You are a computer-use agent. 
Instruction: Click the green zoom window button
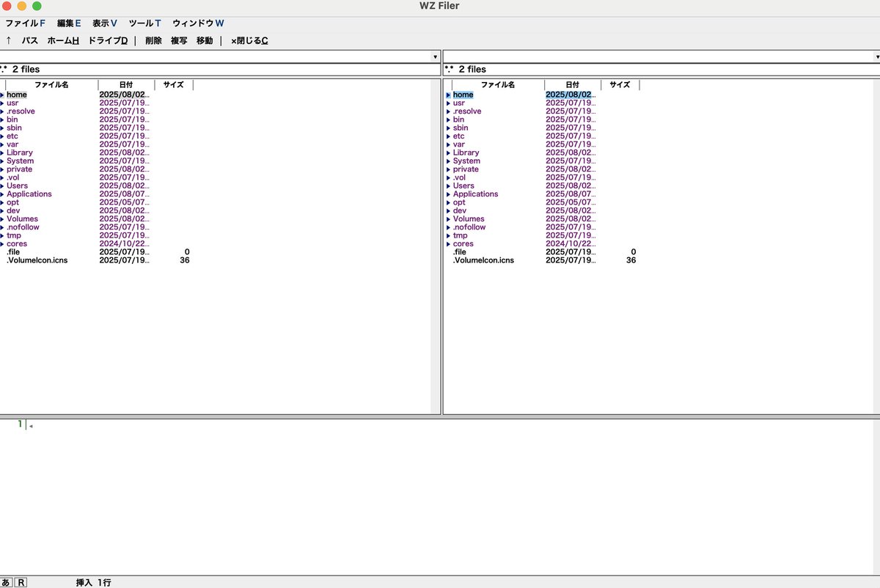coord(37,6)
